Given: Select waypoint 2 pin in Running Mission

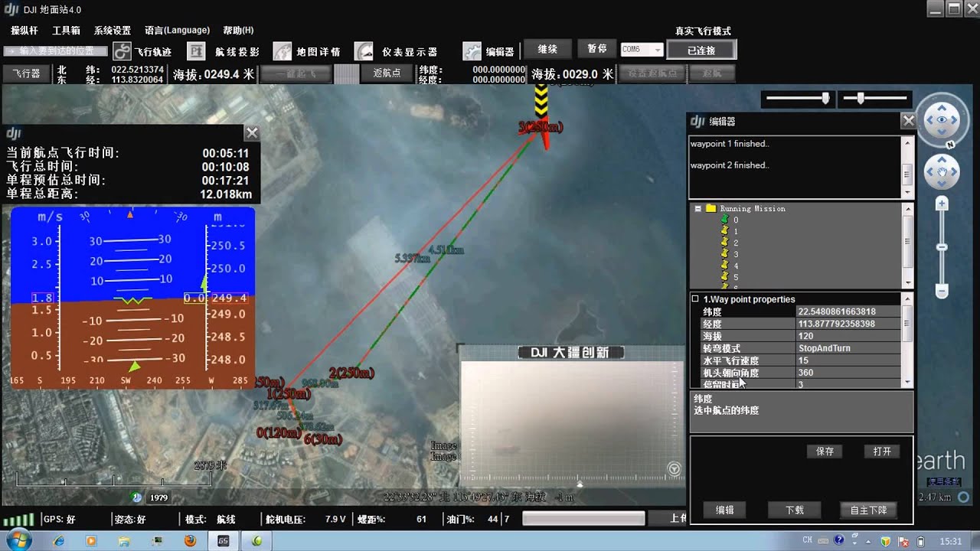Looking at the screenshot, I should [724, 243].
